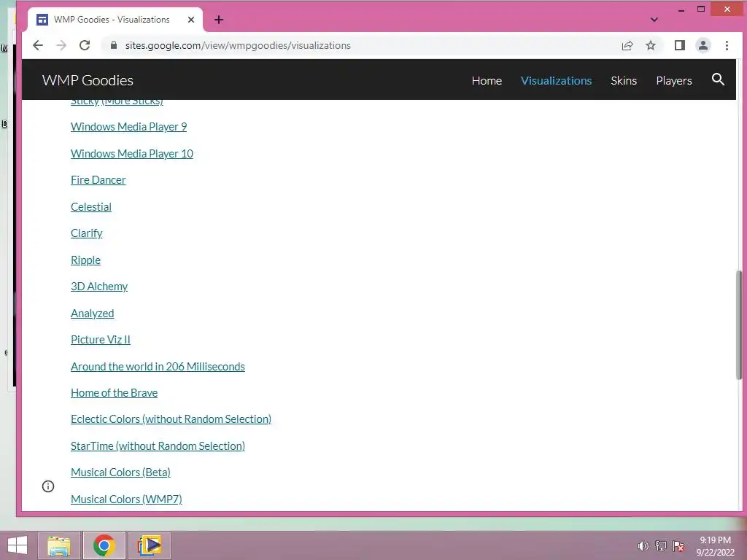The width and height of the screenshot is (747, 560).
Task: Open Chrome side panel
Action: 680,45
